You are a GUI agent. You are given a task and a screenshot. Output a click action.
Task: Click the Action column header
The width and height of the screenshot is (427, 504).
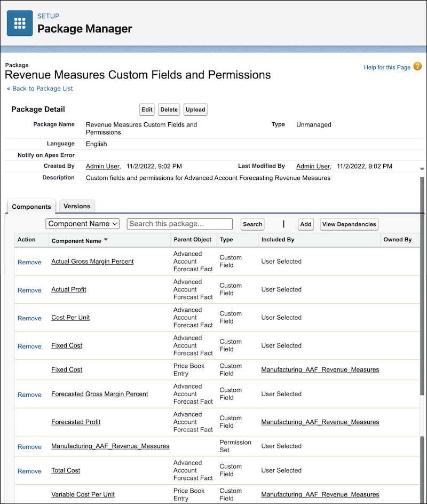click(x=26, y=240)
